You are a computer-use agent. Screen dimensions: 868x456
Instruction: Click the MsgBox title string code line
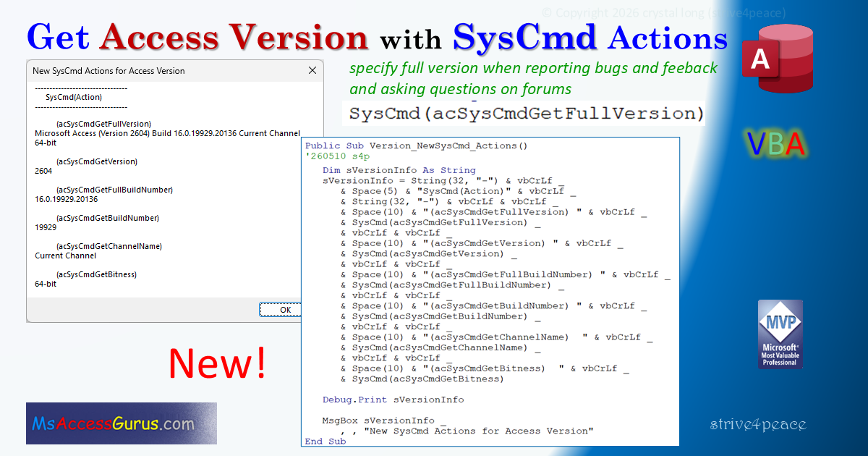point(467,431)
